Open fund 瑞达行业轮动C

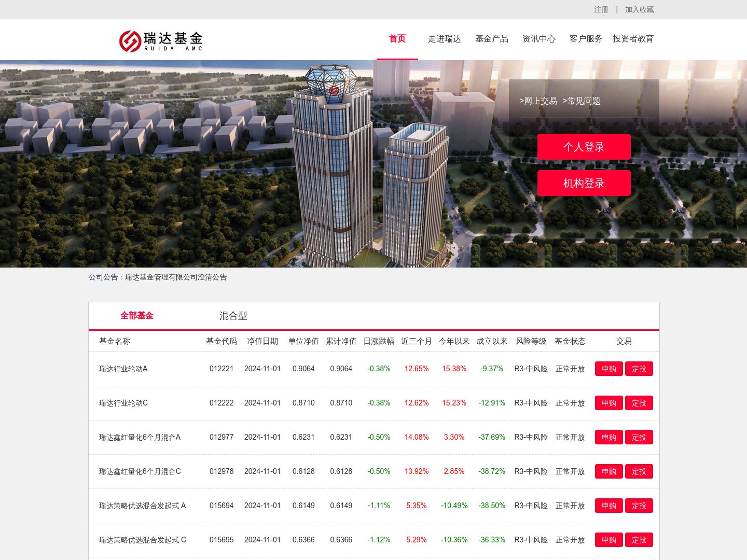click(x=123, y=403)
